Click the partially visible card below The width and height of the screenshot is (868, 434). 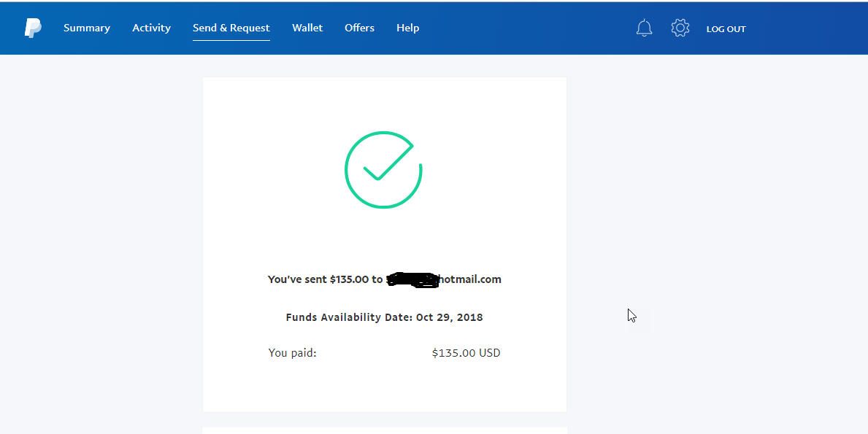tap(385, 430)
